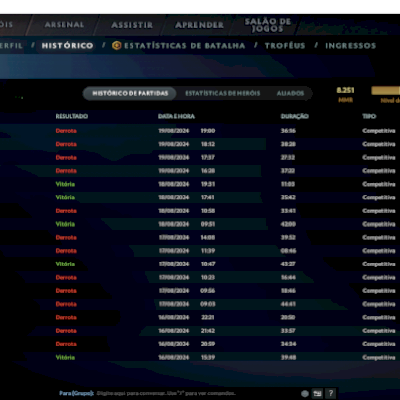Select Derrota in the 20:59 match row
400x400 pixels.
66,344
